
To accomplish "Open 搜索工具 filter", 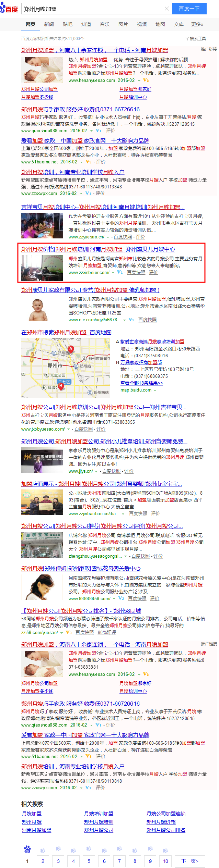I will click(x=196, y=39).
